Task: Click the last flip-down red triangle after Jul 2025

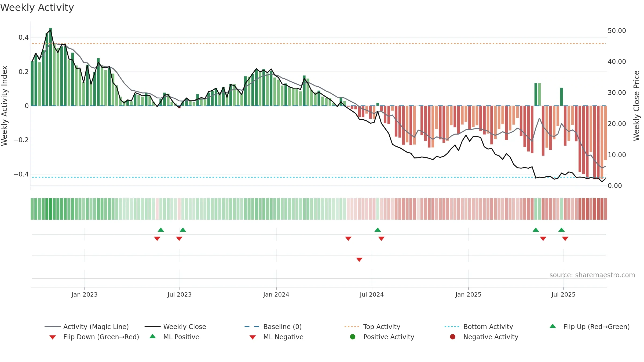Action: pyautogui.click(x=565, y=239)
